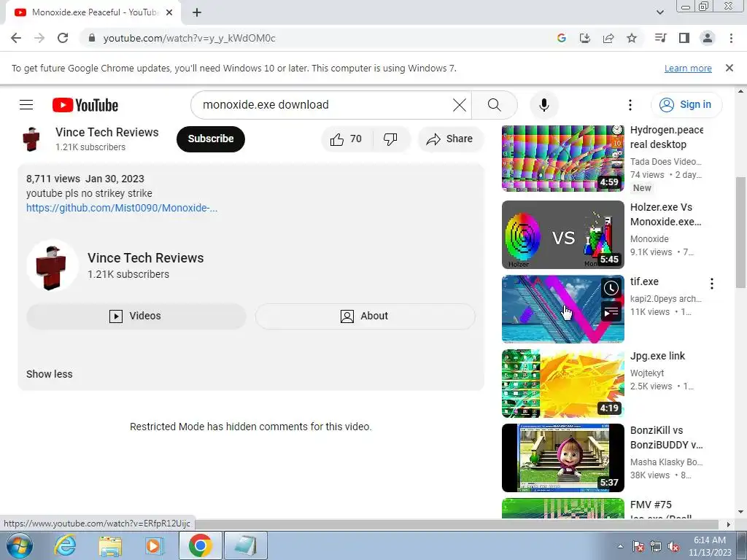Go to the YouTube home logo
This screenshot has width=747, height=560.
[85, 105]
